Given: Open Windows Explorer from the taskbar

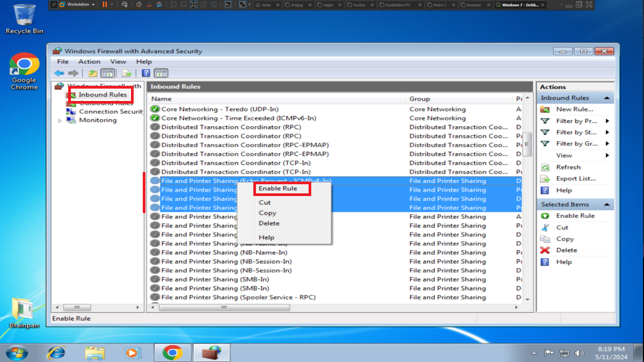Looking at the screenshot, I should click(94, 352).
